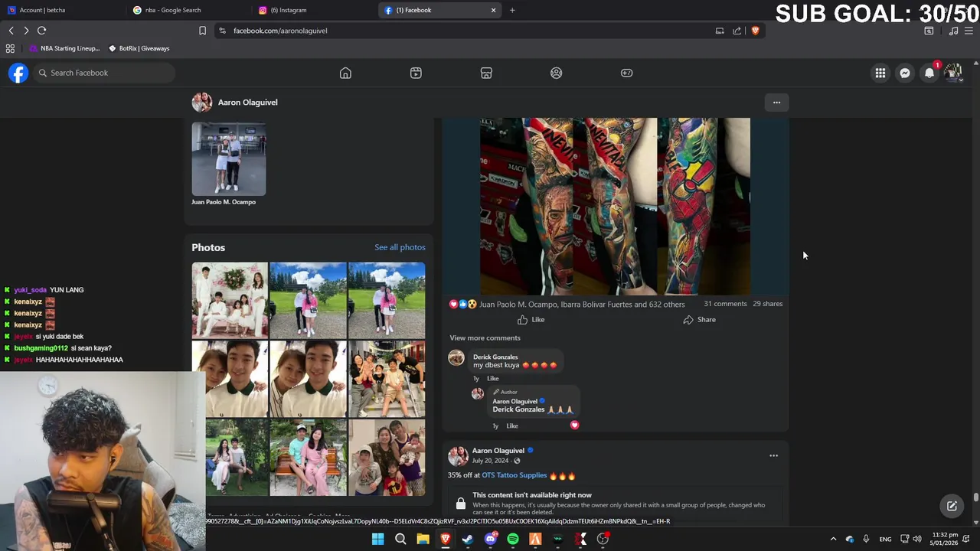Open browser hamburger menu
This screenshot has height=551, width=980.
tap(969, 31)
